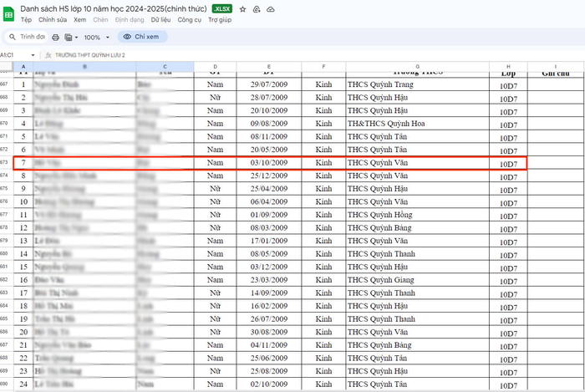Click date cell 14/09/2009
Viewport: 585px width, 392px height.
tap(269, 293)
